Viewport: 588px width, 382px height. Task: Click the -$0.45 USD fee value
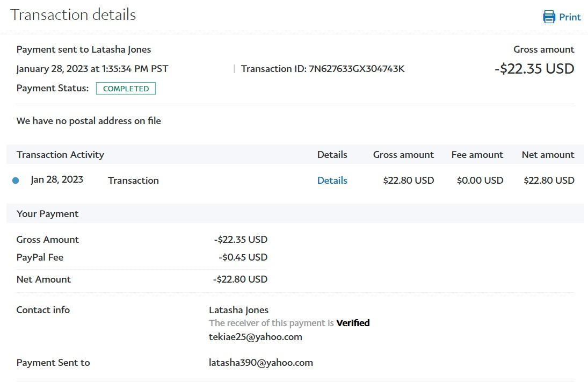point(243,257)
